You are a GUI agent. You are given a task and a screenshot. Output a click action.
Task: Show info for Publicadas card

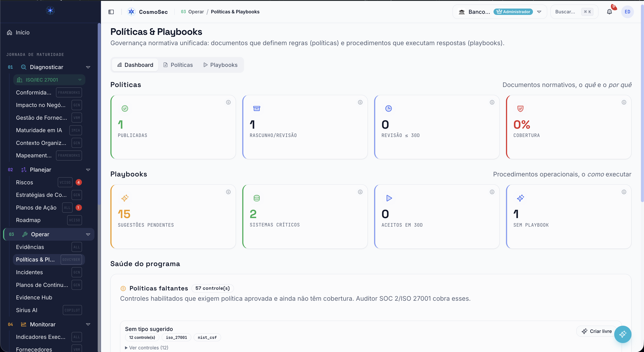pos(228,102)
